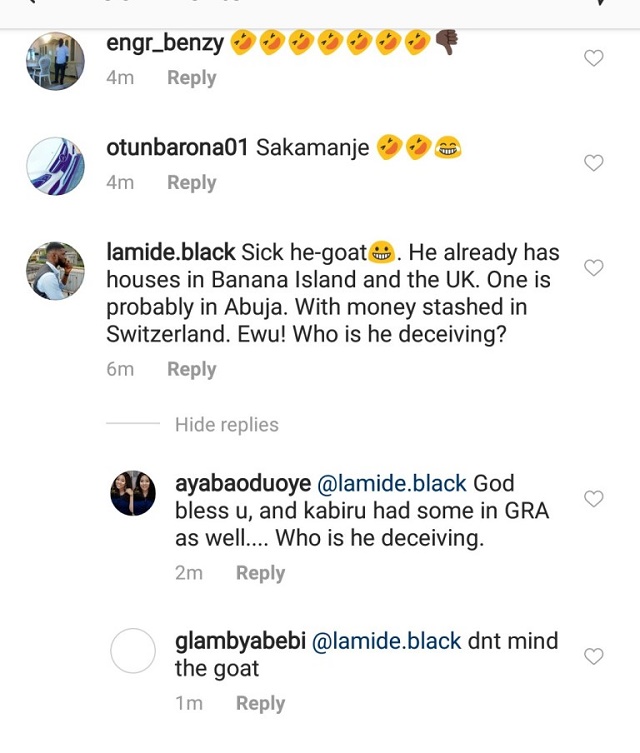This screenshot has width=640, height=753.
Task: Open @lamide.black mention in ayabaoduoye's reply
Action: point(392,484)
